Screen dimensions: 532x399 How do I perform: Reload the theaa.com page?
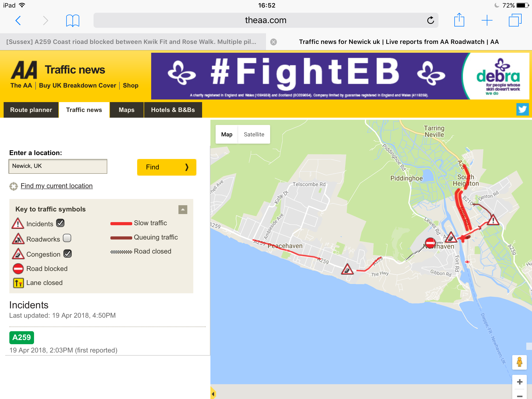tap(430, 20)
